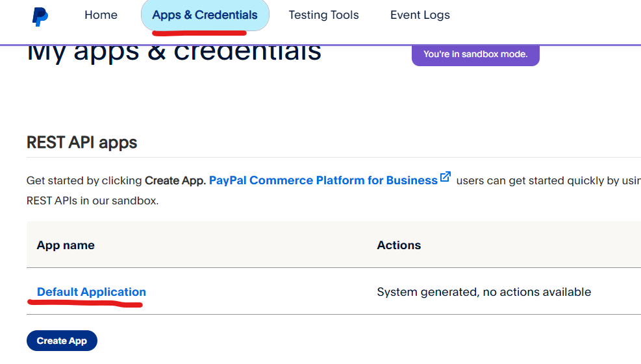Click the Actions column header
The height and width of the screenshot is (364, 641).
pos(399,245)
